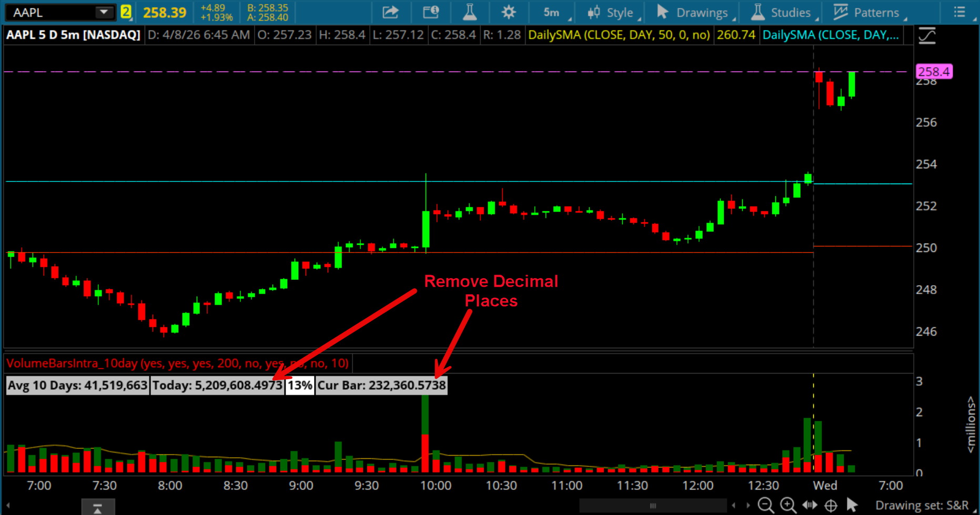This screenshot has height=515, width=980.
Task: Zoom in using the plus magnifier
Action: point(788,505)
